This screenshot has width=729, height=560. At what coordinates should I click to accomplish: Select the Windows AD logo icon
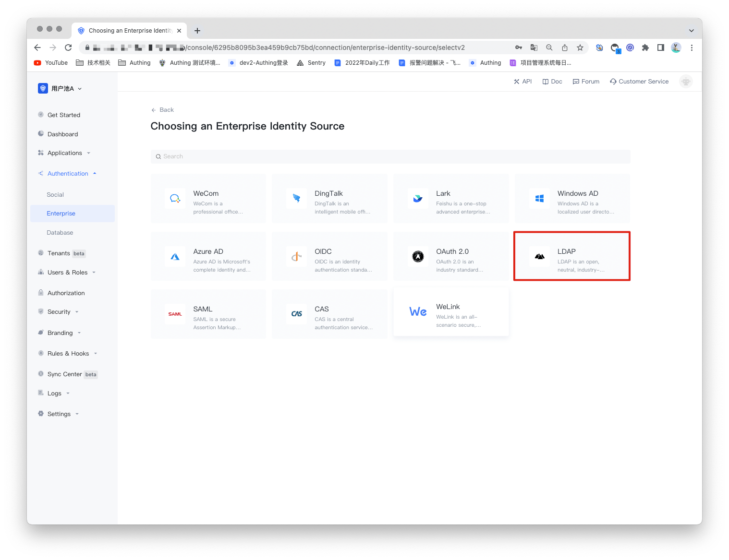tap(539, 198)
